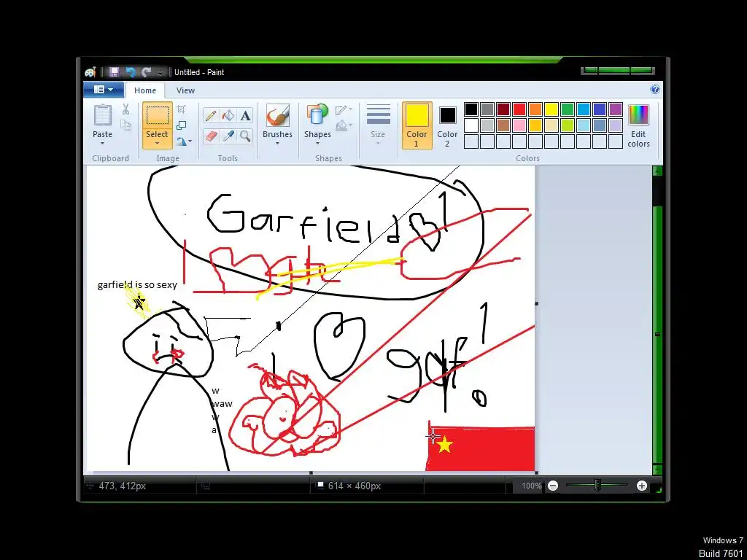Open the Rotate or flip dropdown

pos(184,141)
